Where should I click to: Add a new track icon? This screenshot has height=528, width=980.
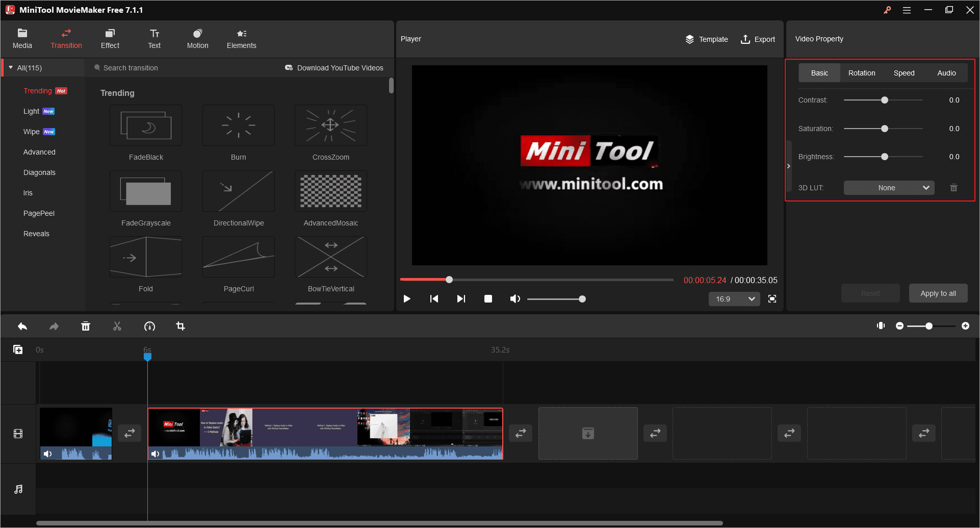[x=18, y=349]
